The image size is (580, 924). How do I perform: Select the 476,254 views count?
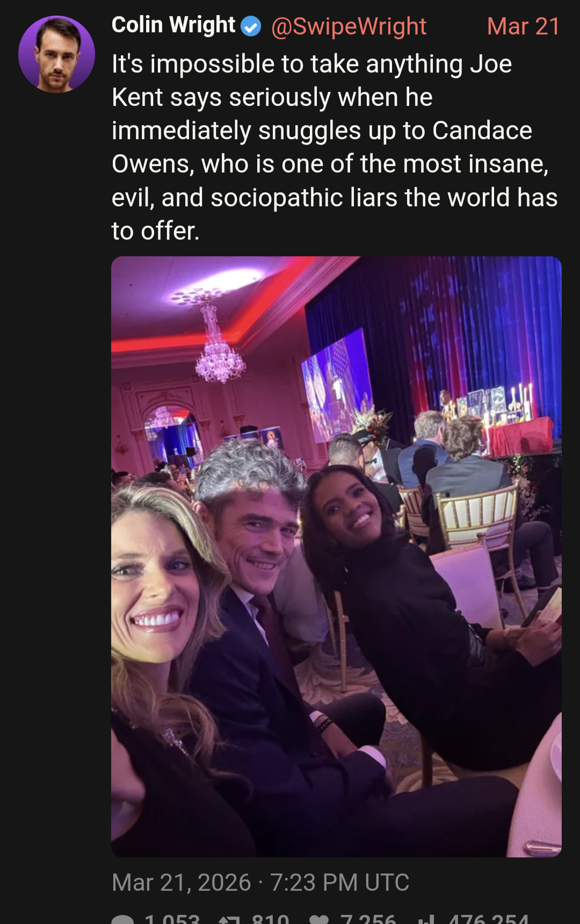coord(488,918)
